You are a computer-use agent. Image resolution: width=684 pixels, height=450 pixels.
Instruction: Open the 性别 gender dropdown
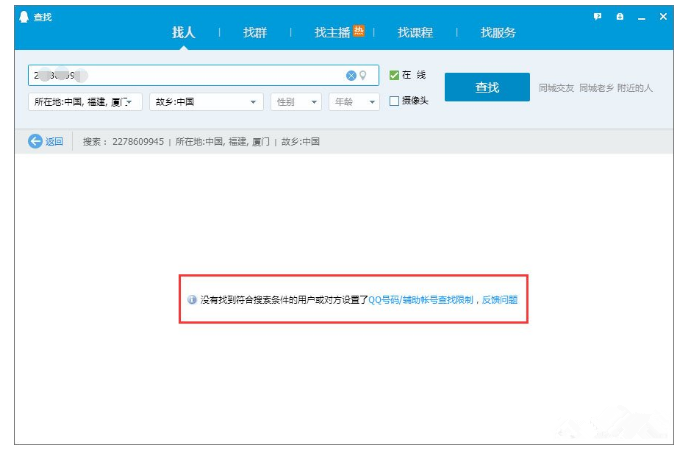296,102
